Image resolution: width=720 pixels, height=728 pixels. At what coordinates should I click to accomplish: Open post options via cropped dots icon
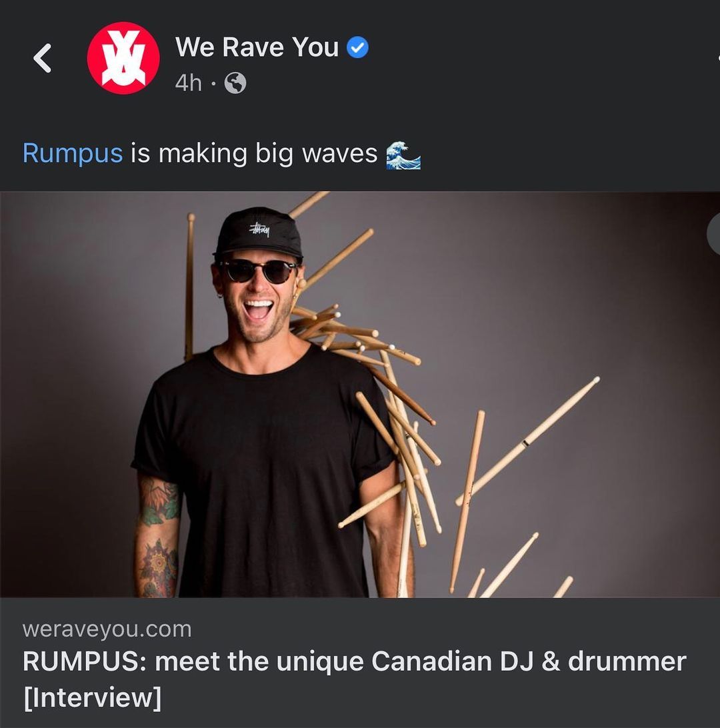point(718,59)
